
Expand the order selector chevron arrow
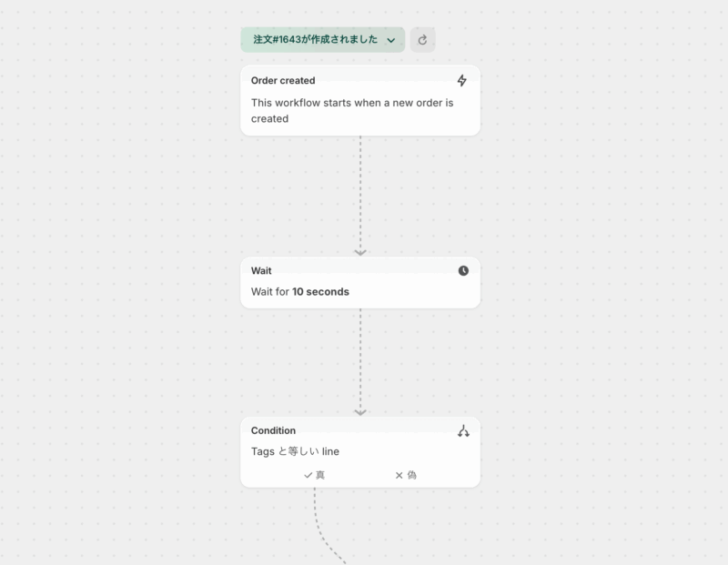pos(390,40)
